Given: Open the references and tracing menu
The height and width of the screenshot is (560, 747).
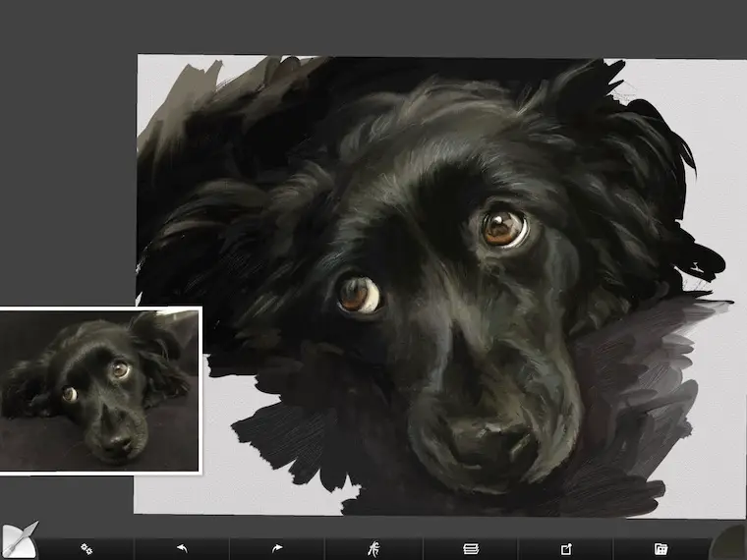Looking at the screenshot, I should [x=373, y=548].
